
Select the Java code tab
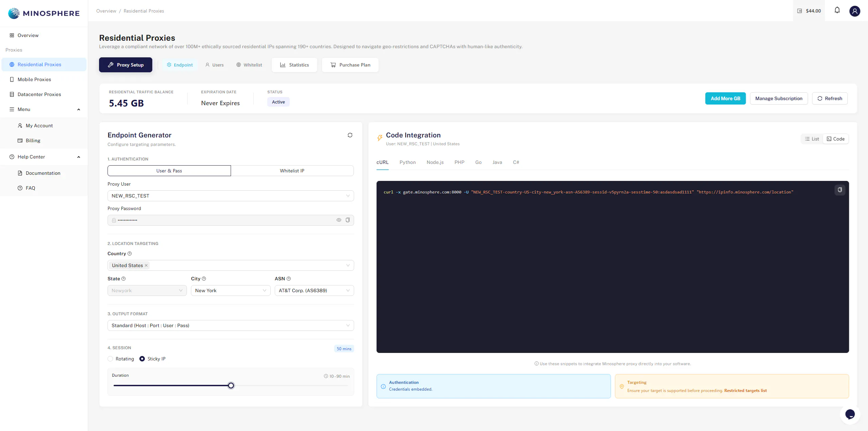497,162
